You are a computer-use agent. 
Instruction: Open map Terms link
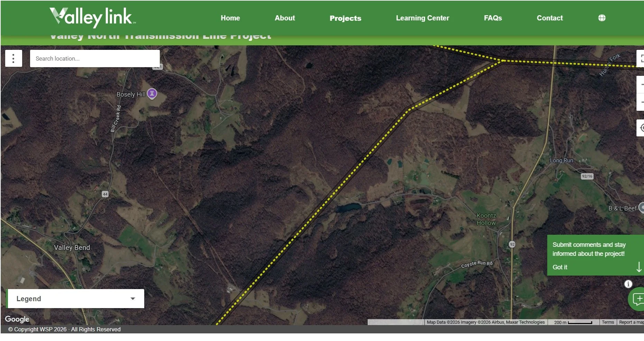point(608,322)
